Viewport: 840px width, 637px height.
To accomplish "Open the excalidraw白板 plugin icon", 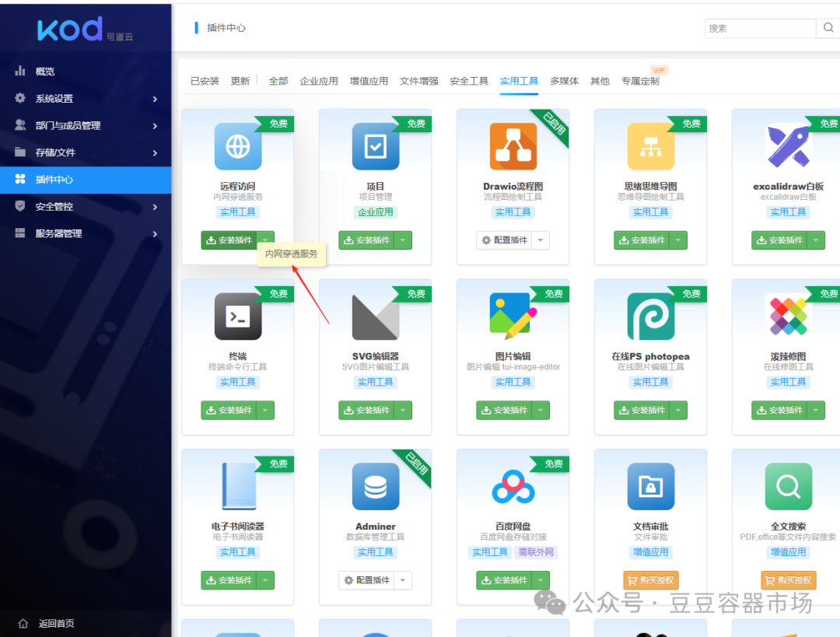I will (x=789, y=146).
